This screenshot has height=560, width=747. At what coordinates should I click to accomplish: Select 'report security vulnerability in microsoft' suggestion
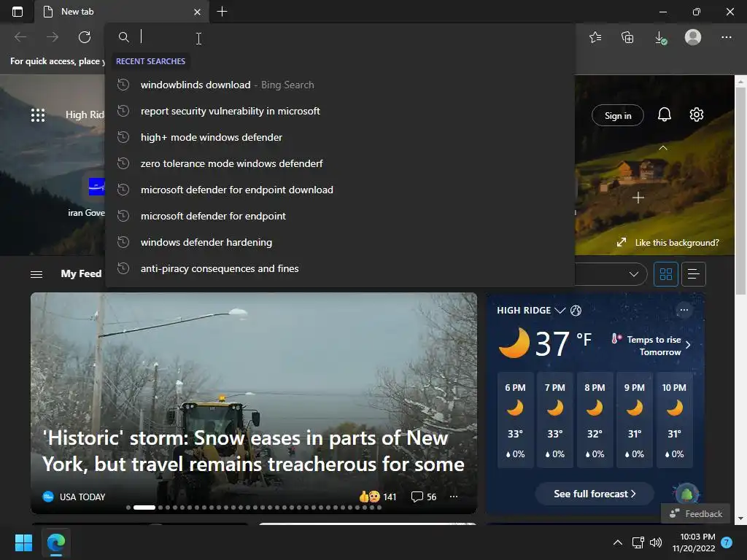tap(340, 111)
